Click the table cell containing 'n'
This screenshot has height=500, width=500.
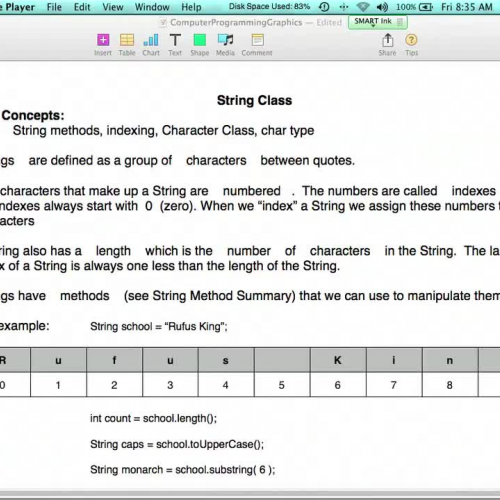click(450, 360)
